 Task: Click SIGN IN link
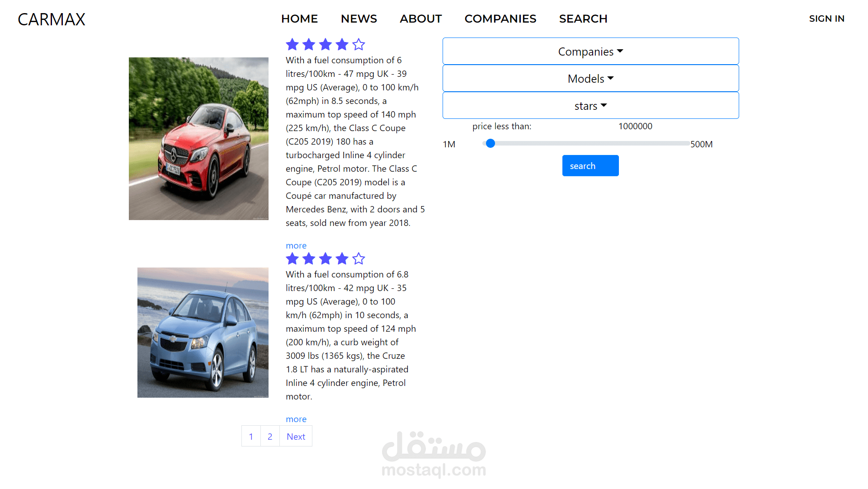pos(826,19)
